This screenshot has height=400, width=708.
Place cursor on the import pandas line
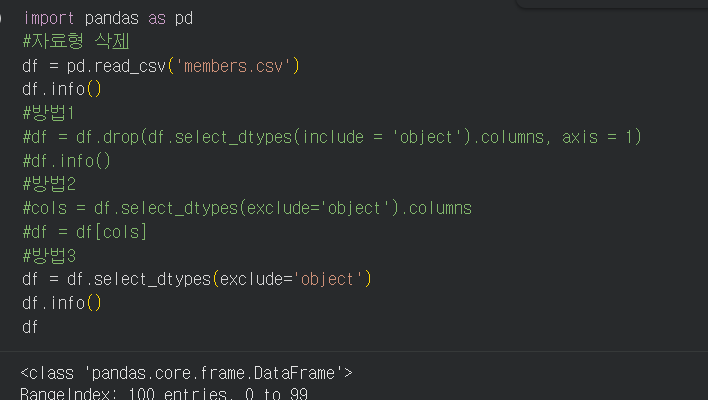point(108,18)
